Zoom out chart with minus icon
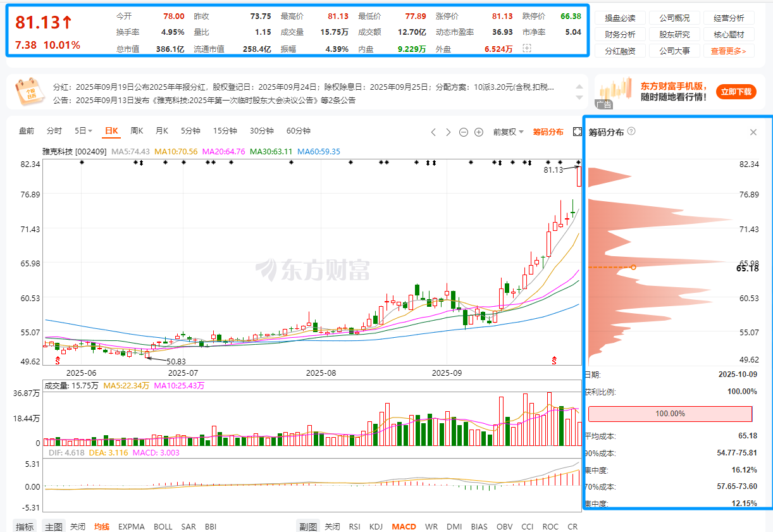 [464, 132]
